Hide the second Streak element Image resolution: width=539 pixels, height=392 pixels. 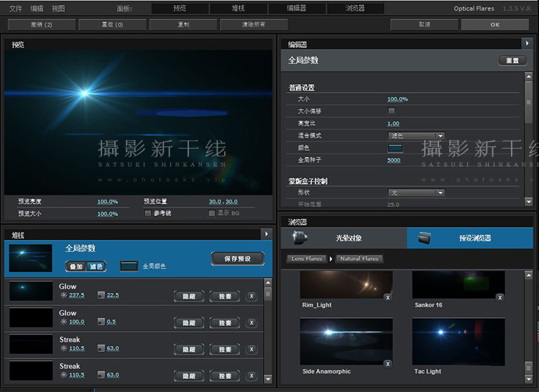[189, 376]
